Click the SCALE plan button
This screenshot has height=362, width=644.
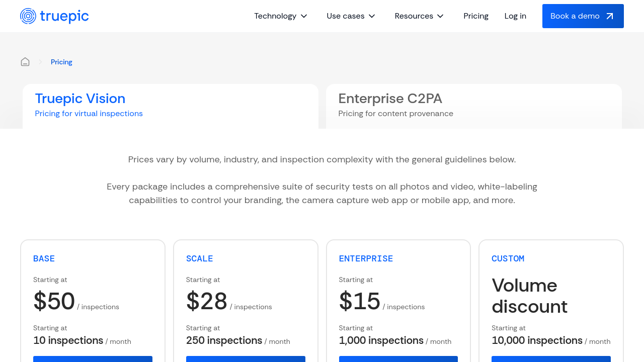(x=246, y=359)
